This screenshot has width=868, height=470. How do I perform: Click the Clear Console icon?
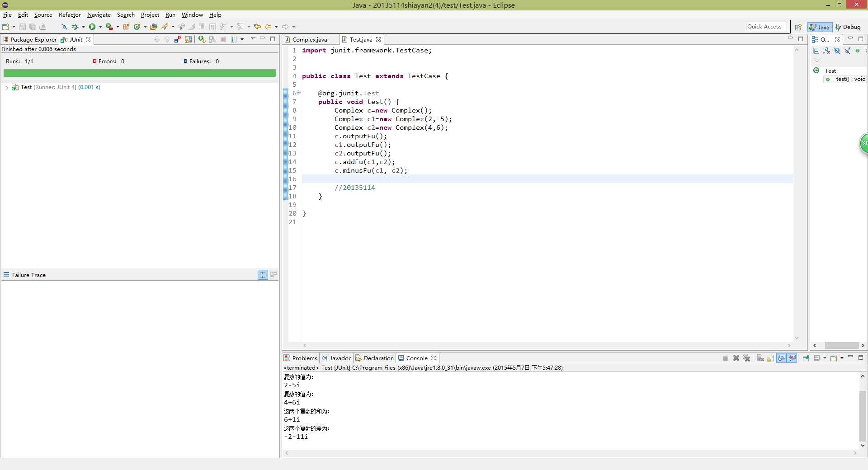[760, 358]
